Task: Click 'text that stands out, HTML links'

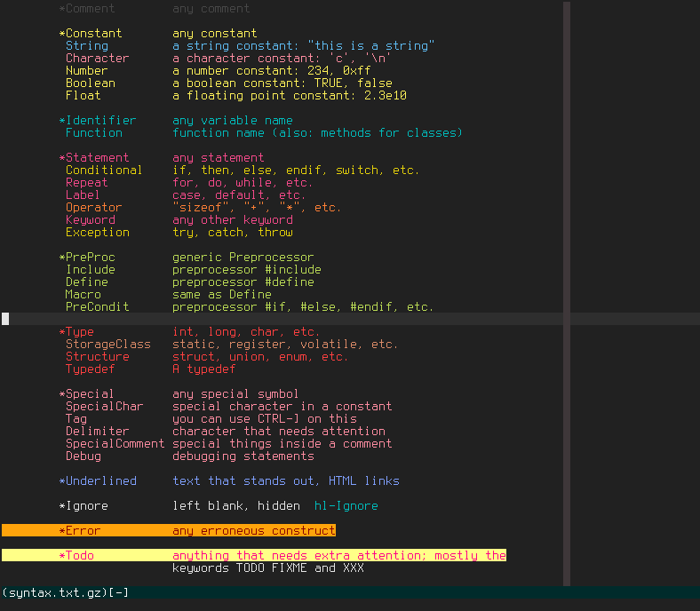Action: [x=286, y=481]
